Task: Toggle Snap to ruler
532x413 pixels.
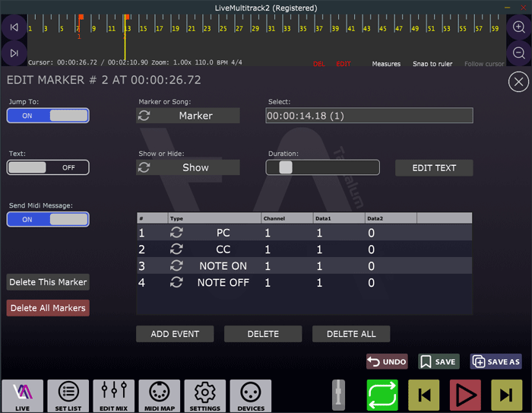Action: [432, 64]
